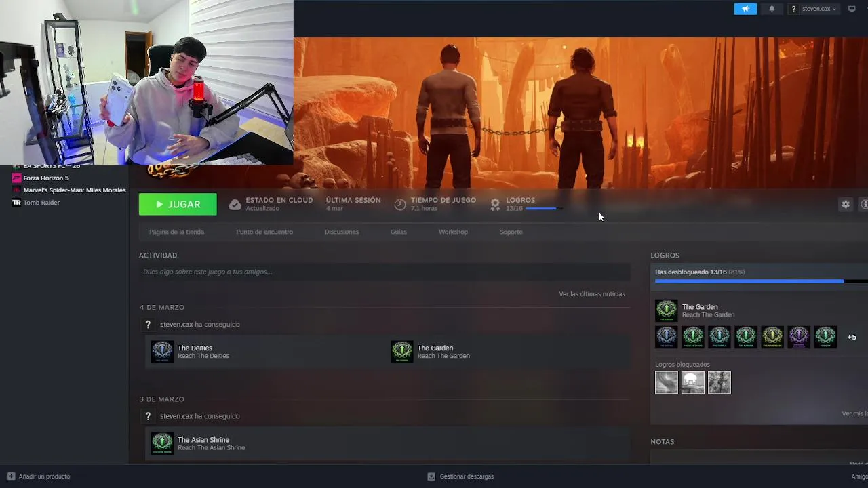868x488 pixels.
Task: Click the play time clock icon
Action: click(x=400, y=204)
